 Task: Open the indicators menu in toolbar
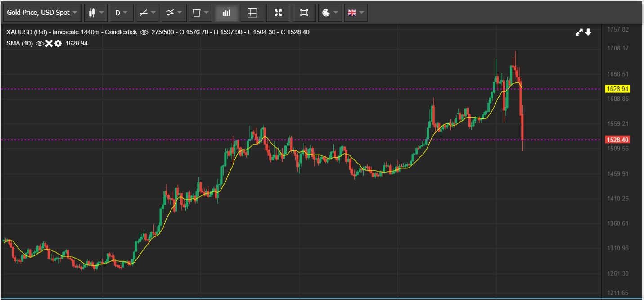click(x=173, y=13)
